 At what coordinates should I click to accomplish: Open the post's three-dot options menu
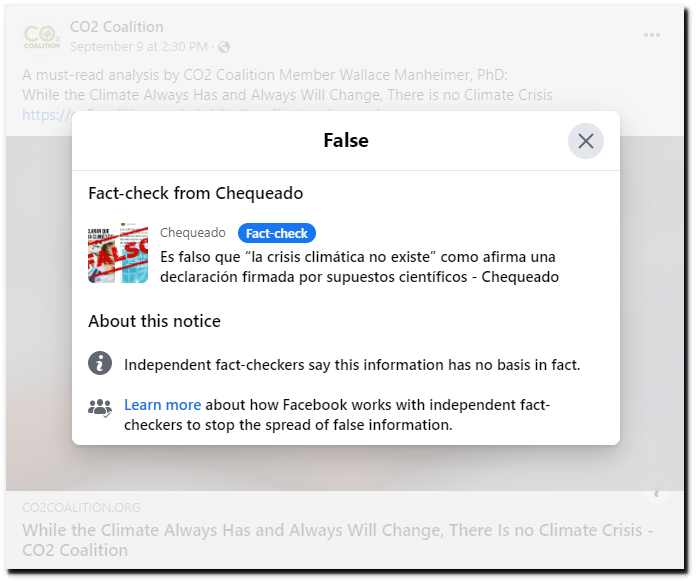(652, 35)
